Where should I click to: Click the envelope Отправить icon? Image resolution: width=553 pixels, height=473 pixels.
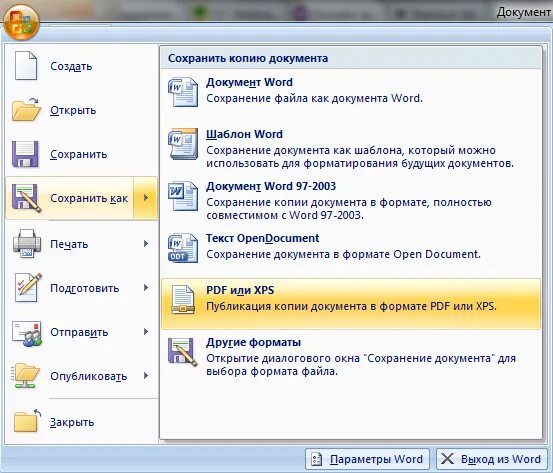27,333
